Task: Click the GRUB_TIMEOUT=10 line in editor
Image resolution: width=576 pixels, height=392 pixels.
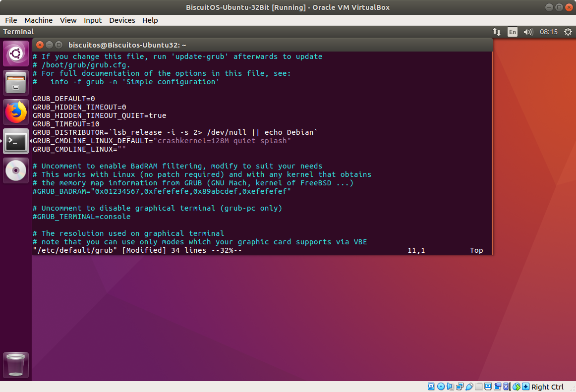Action: (66, 124)
